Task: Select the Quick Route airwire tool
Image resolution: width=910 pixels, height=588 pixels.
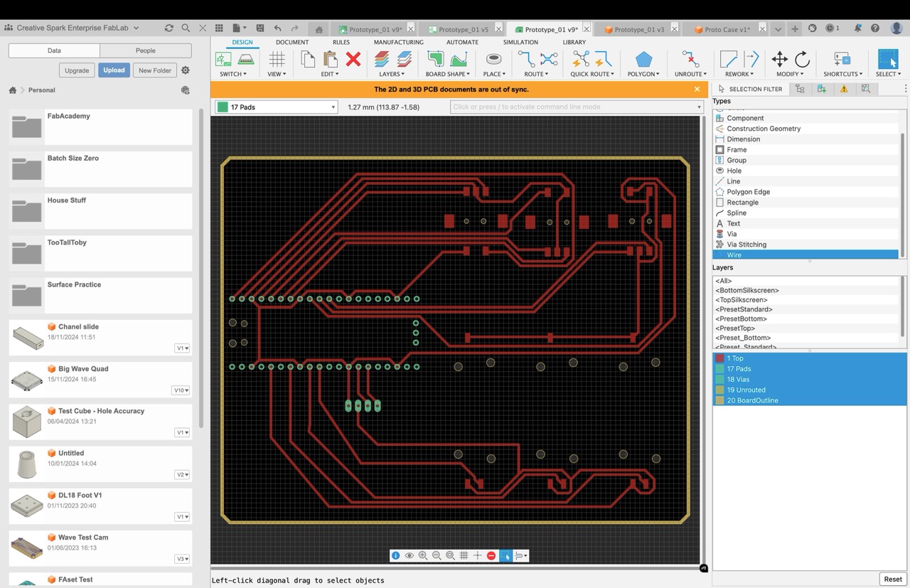Action: (x=581, y=59)
